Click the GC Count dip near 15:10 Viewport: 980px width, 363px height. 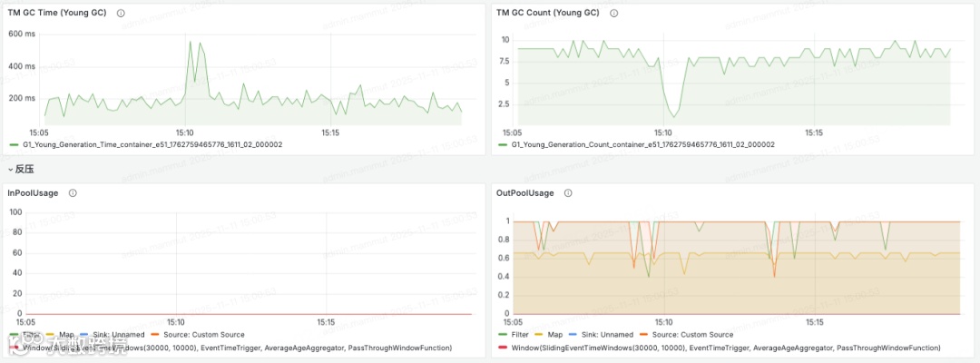(675, 117)
